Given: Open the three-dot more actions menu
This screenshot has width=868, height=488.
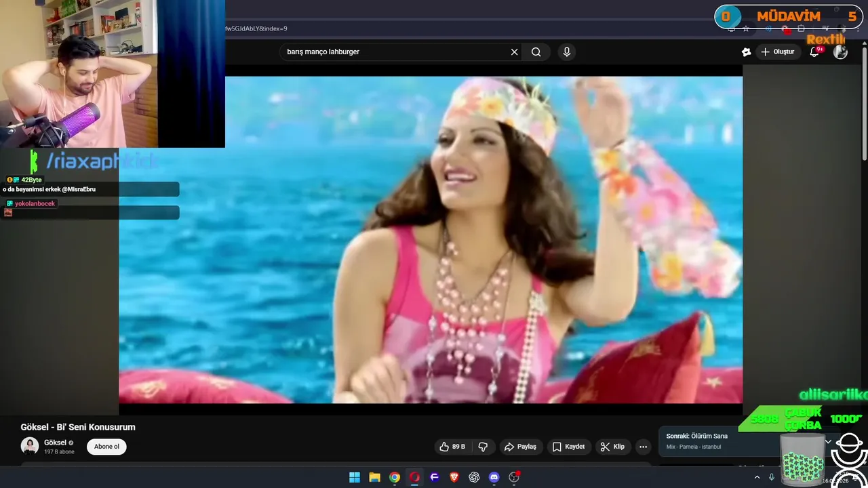Looking at the screenshot, I should [x=643, y=447].
